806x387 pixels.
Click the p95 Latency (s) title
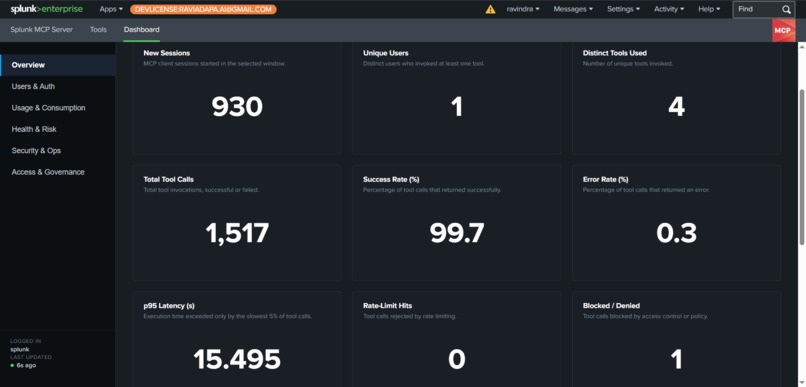[x=169, y=306]
